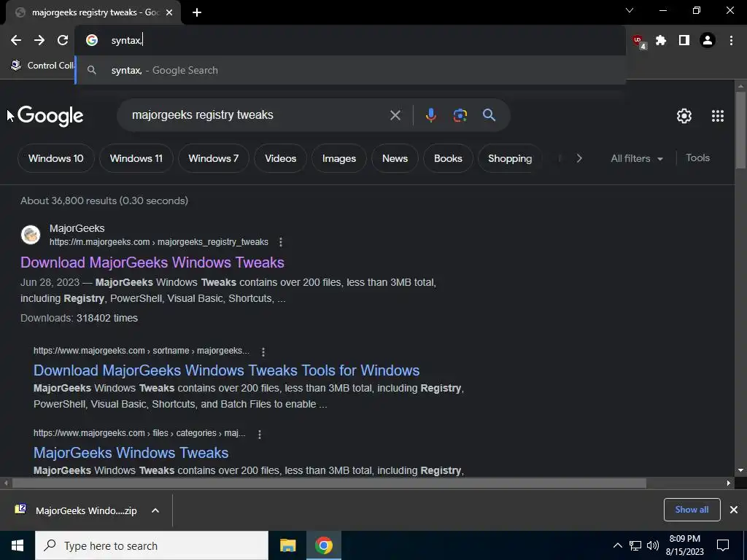Go forward to the next page
Viewport: 747px width, 560px height.
tap(39, 41)
